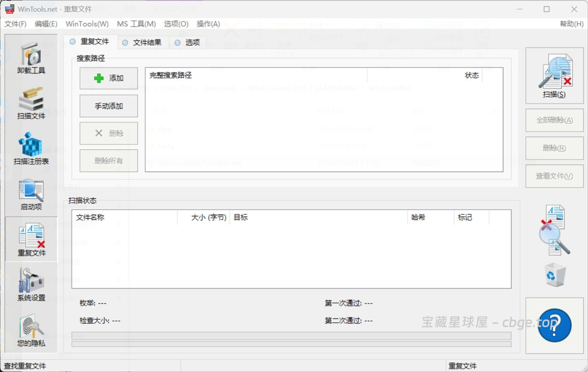Click the upper scan progress bar
This screenshot has height=372, width=588.
pyautogui.click(x=291, y=336)
